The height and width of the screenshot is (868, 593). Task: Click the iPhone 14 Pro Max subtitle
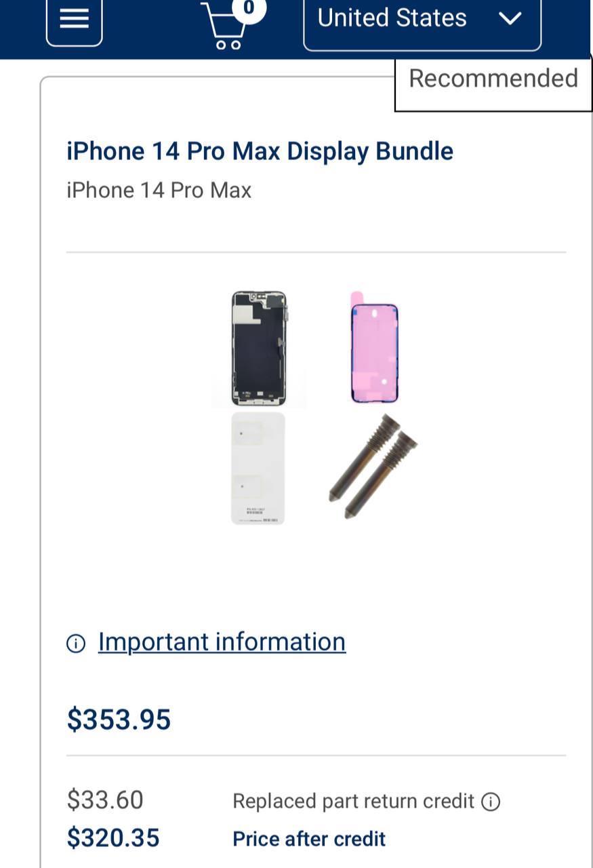[159, 190]
